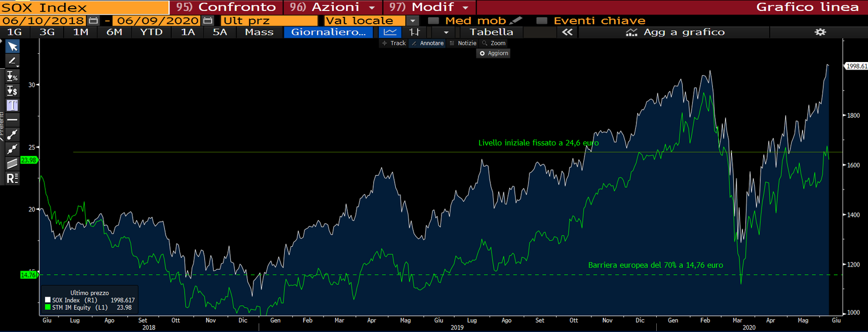868x332 pixels.
Task: Click the green 23.98 price marker
Action: pyautogui.click(x=28, y=160)
